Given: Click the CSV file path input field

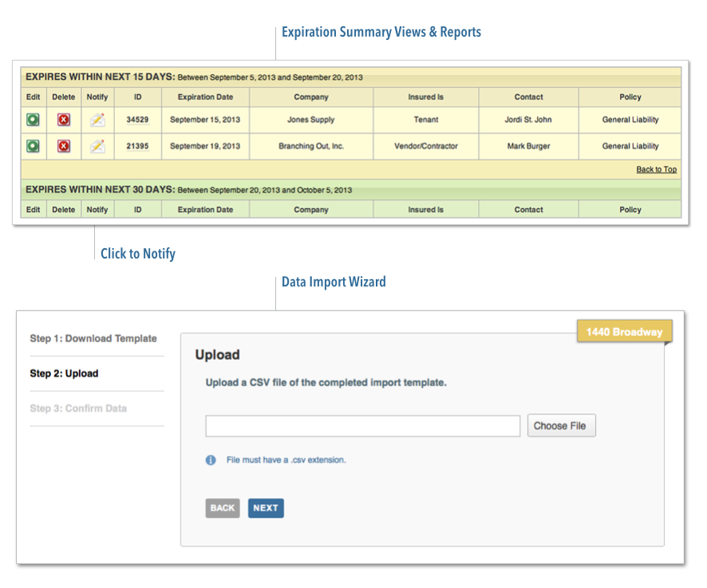Looking at the screenshot, I should (x=362, y=426).
